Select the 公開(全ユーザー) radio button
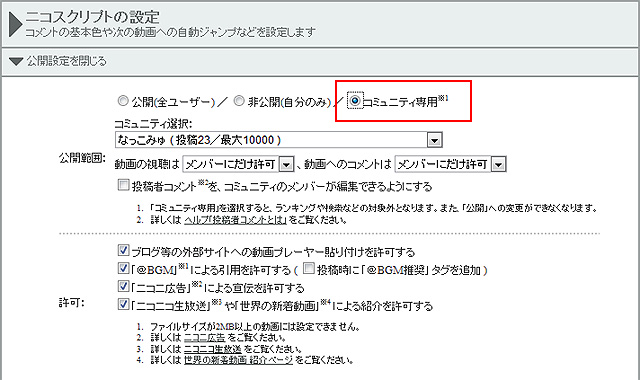This screenshot has height=380, width=640. (x=123, y=100)
